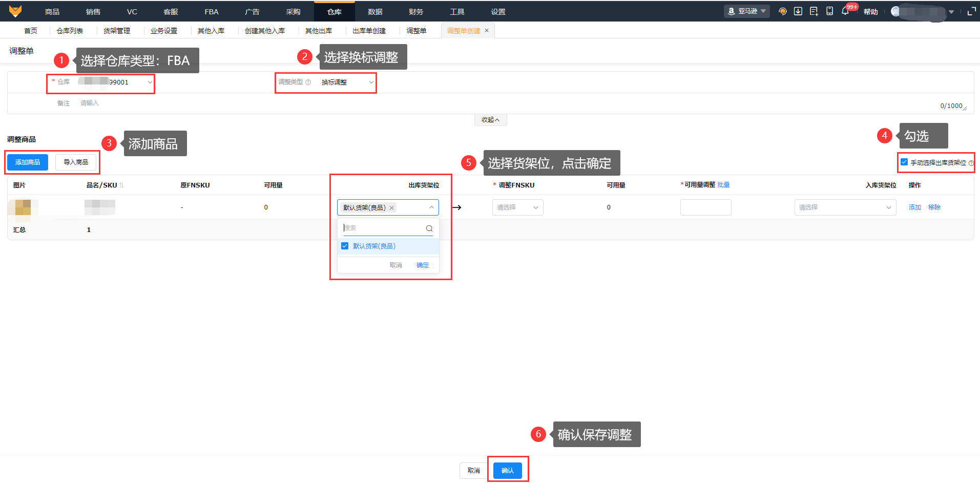Click the 添加商品 button
The image size is (980, 485).
[x=28, y=162]
